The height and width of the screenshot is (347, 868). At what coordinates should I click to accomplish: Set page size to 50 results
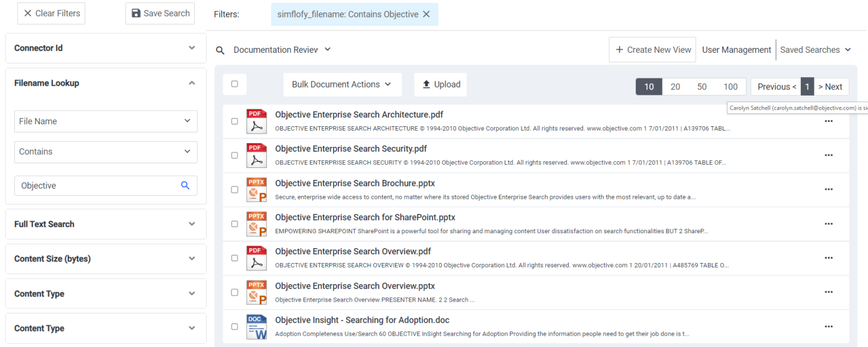pos(702,87)
